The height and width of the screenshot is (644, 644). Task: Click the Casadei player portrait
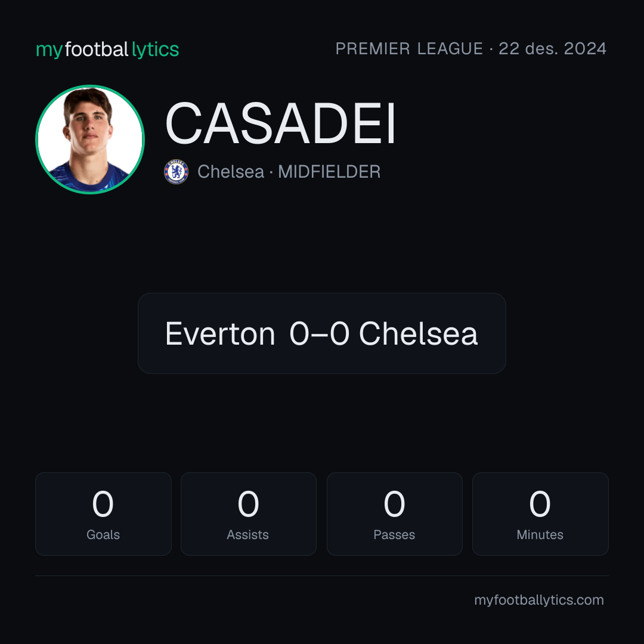[90, 139]
